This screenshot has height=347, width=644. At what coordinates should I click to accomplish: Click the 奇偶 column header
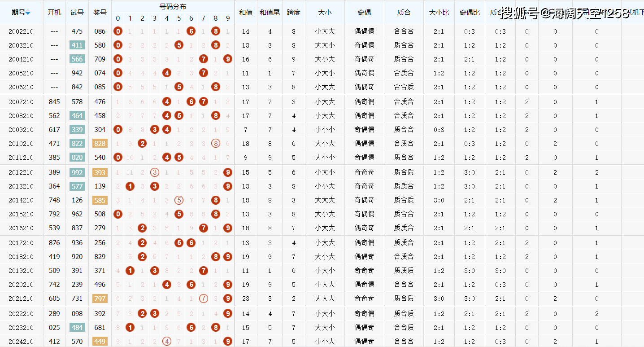click(x=364, y=13)
